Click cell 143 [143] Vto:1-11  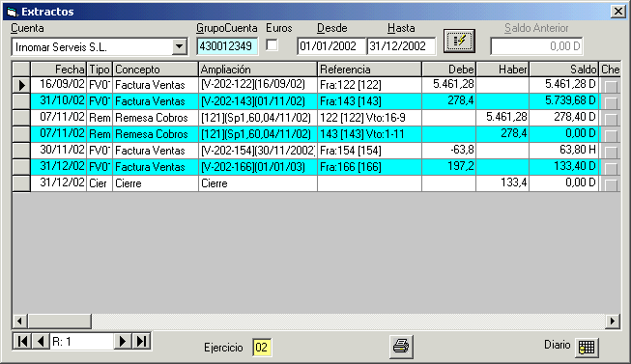pos(369,134)
